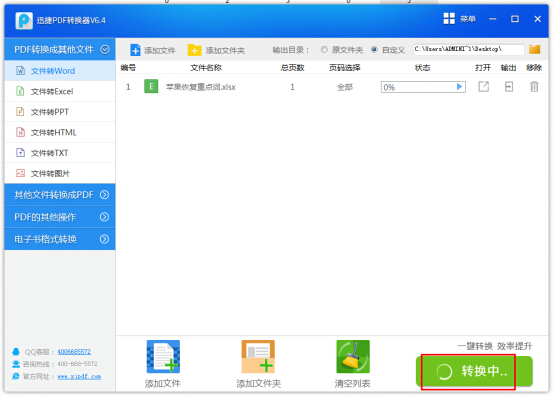Select the 原文件夹 radio option
Image resolution: width=553 pixels, height=397 pixels.
(x=341, y=50)
